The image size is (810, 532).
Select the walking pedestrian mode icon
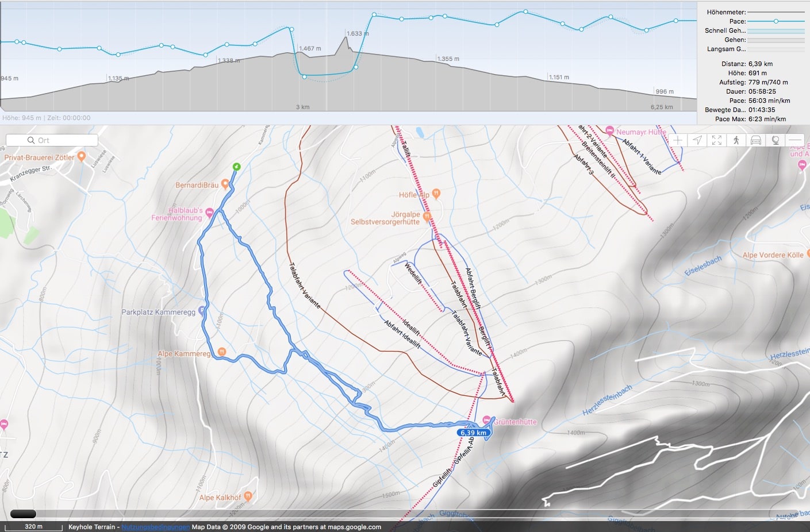[736, 140]
